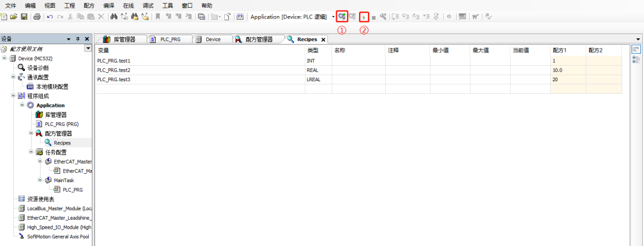This screenshot has height=246, width=644.
Task: Select 设备诊断 in the device tree
Action: click(x=38, y=68)
